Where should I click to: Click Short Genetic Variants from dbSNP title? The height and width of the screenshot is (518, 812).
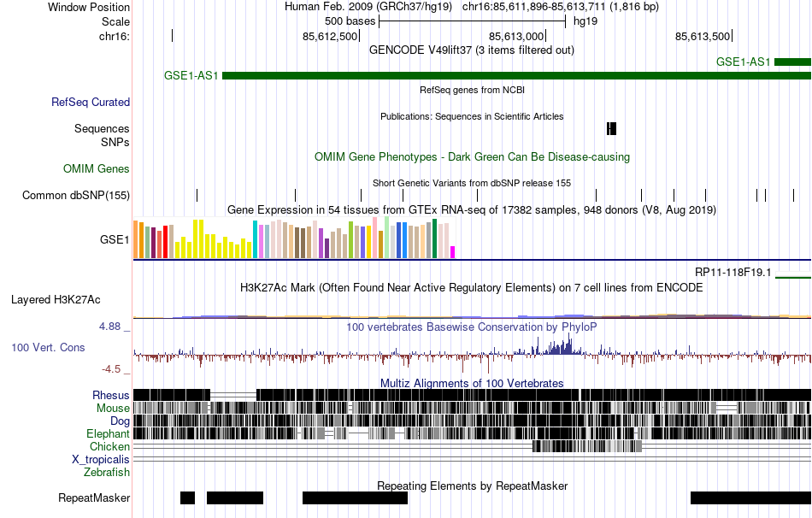pos(472,183)
